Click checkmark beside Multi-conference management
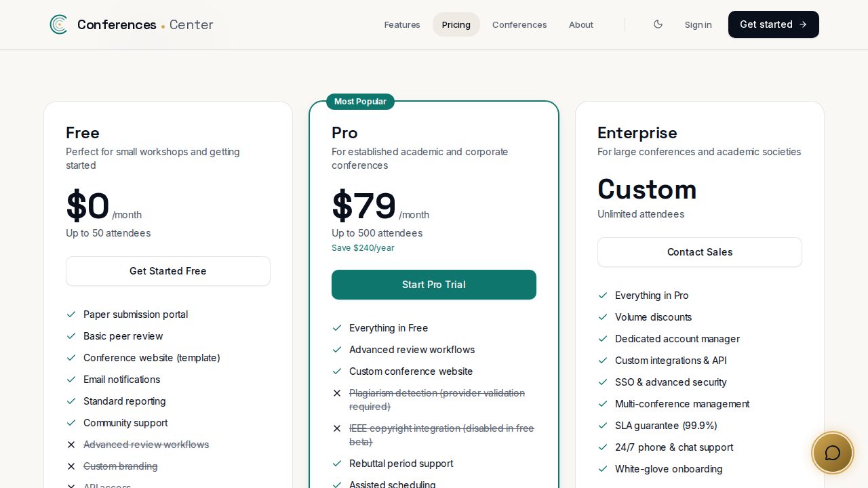The image size is (868, 488). pos(603,404)
